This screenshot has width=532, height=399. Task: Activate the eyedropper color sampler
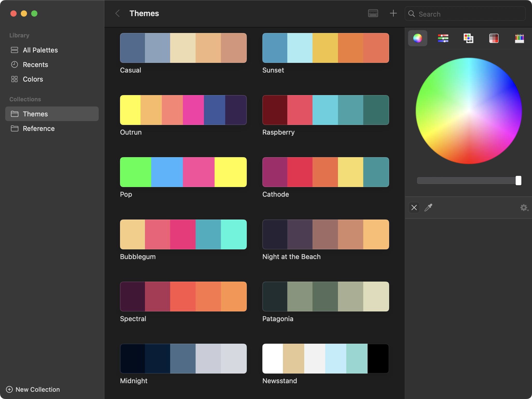(x=428, y=208)
